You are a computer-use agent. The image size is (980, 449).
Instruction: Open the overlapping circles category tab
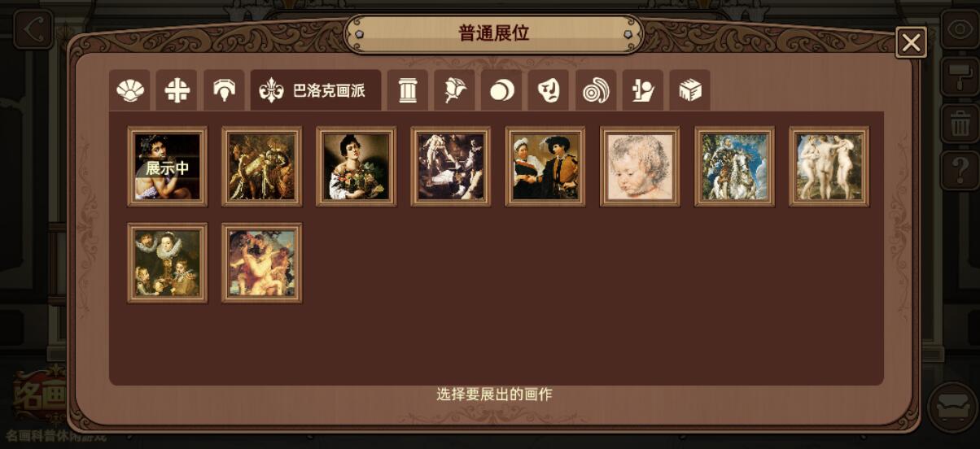tap(501, 91)
